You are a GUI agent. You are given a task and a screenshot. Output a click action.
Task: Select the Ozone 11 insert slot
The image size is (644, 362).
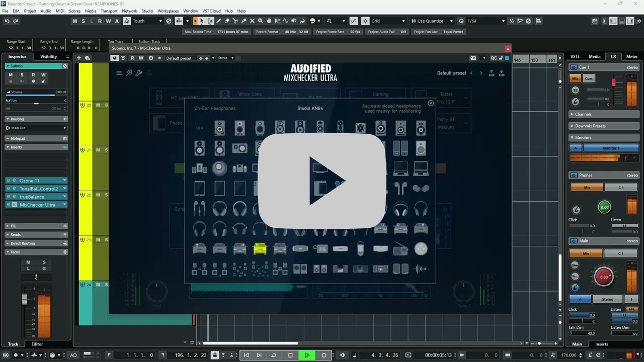[x=36, y=180]
